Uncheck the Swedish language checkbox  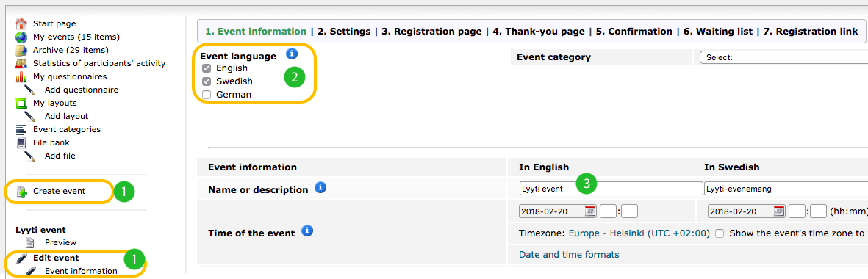click(207, 81)
